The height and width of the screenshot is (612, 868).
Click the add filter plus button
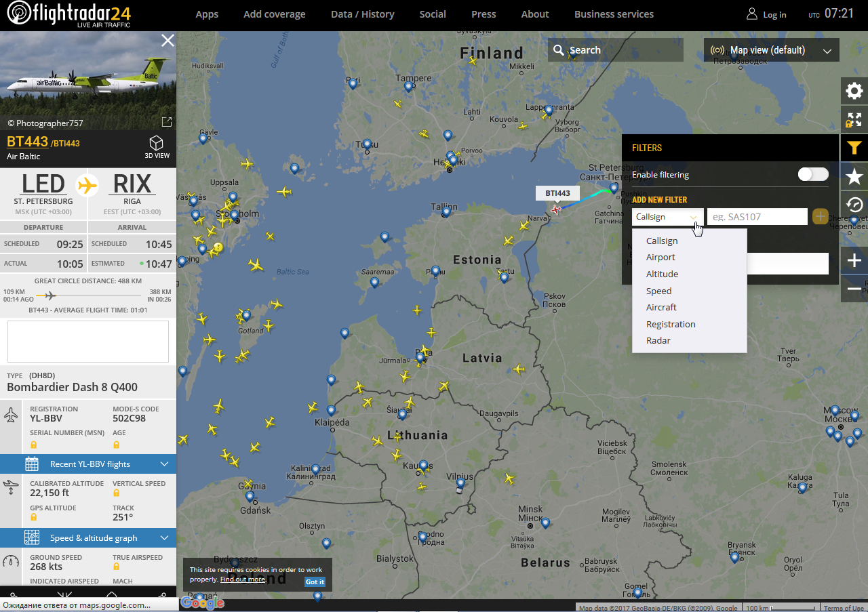(820, 217)
